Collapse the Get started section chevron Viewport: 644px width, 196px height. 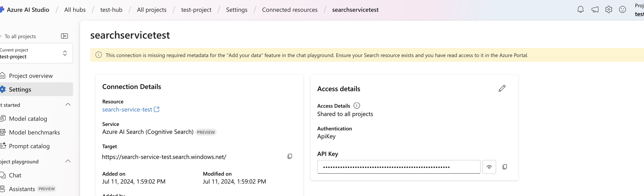click(x=68, y=105)
